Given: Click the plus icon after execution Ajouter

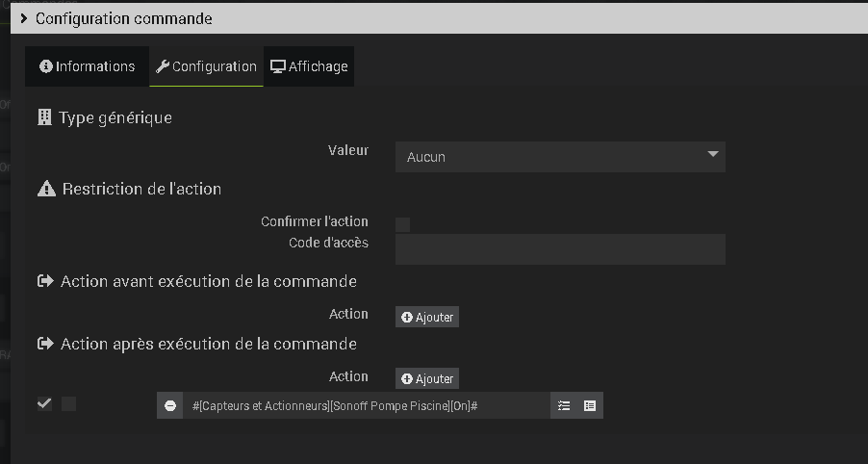Looking at the screenshot, I should pos(407,378).
